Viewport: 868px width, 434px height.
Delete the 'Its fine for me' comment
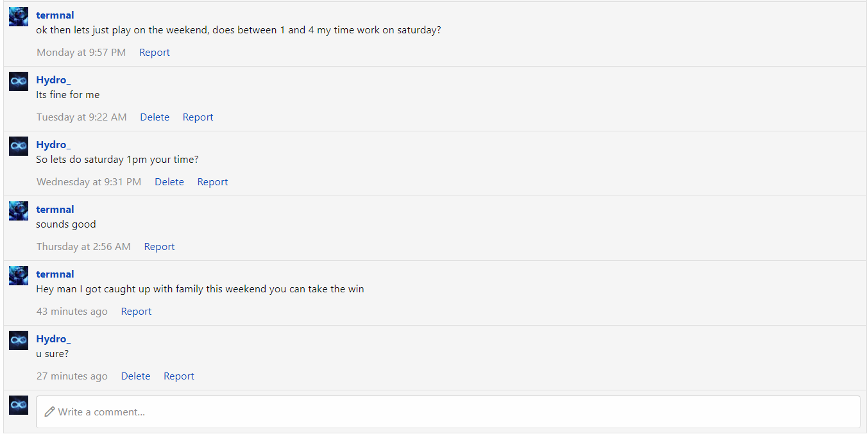155,117
